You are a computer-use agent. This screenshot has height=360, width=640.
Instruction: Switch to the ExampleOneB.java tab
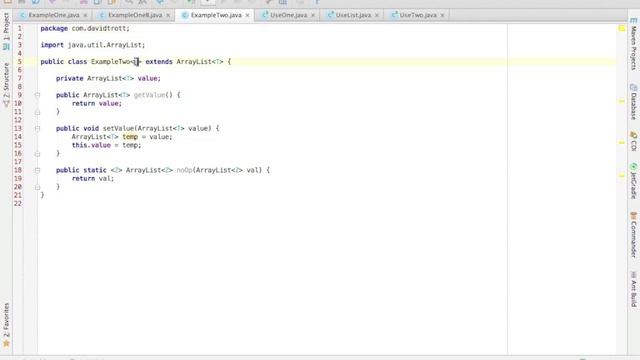(x=135, y=15)
